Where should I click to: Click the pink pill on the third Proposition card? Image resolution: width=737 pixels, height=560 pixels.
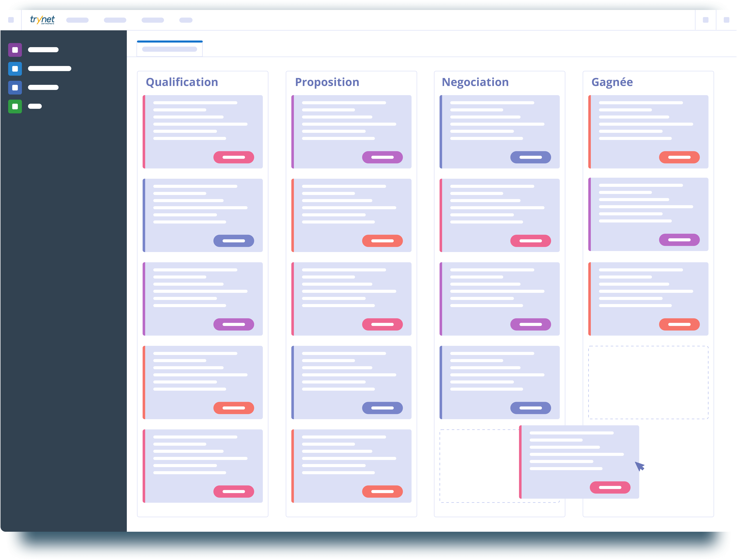383,324
